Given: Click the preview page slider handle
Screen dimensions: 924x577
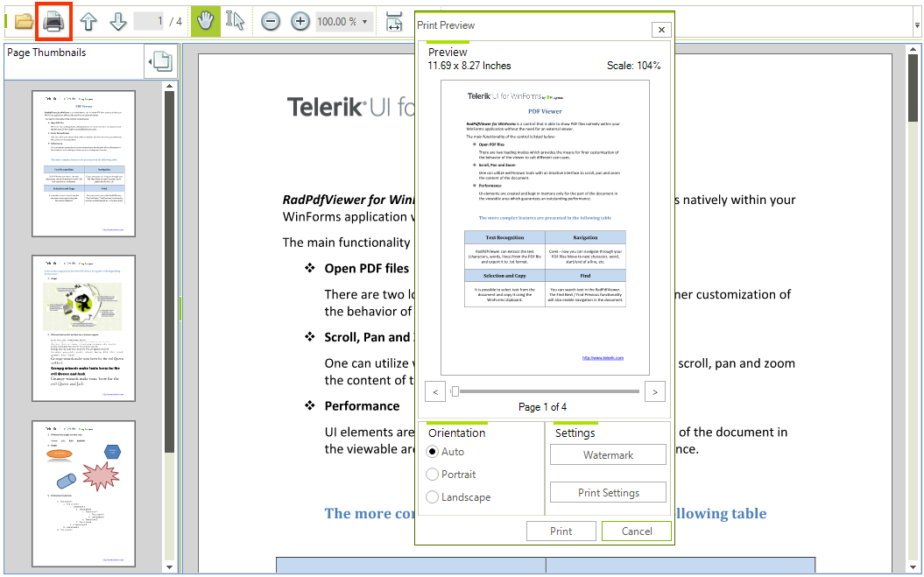Looking at the screenshot, I should pyautogui.click(x=455, y=391).
